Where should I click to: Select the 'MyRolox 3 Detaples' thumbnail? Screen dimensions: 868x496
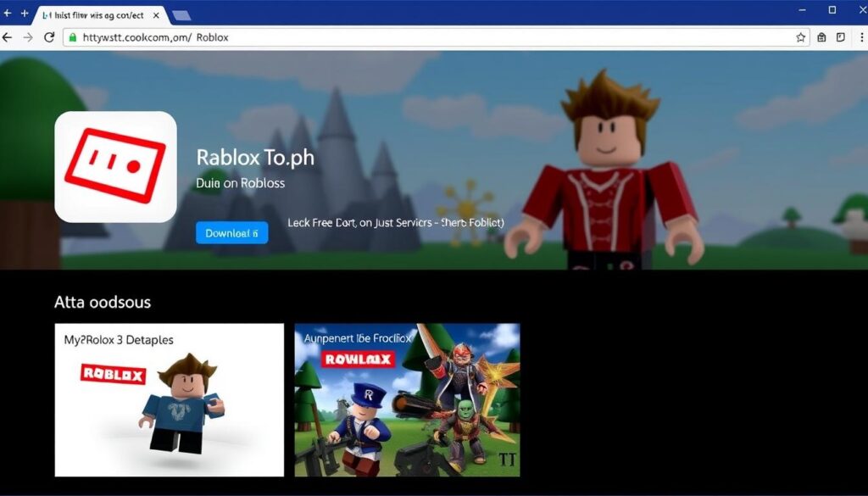tap(168, 400)
